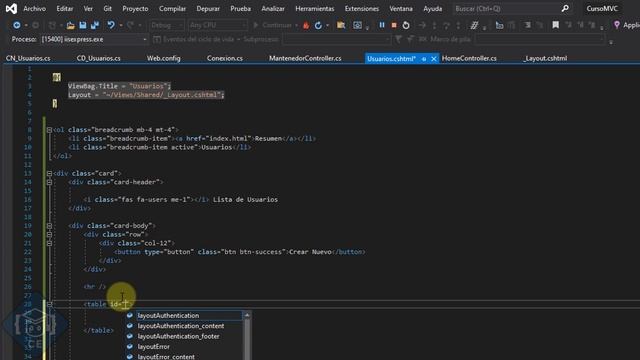The image size is (640, 360).
Task: Undo the last edit
Action: click(x=111, y=25)
